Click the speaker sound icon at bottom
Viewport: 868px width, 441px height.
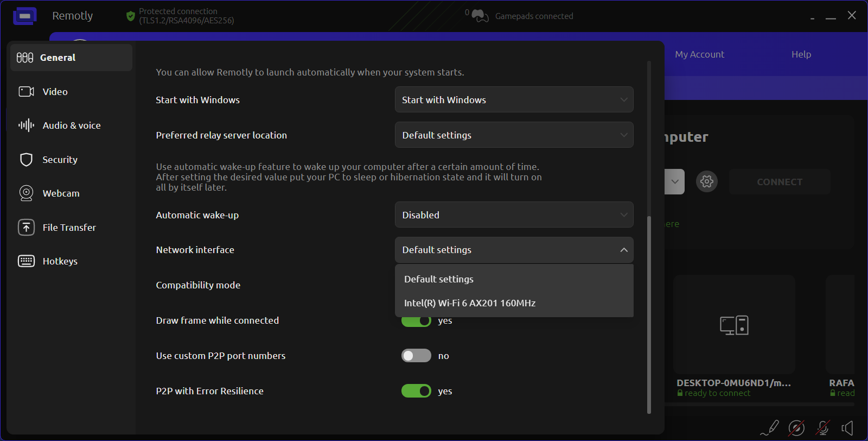click(x=847, y=428)
